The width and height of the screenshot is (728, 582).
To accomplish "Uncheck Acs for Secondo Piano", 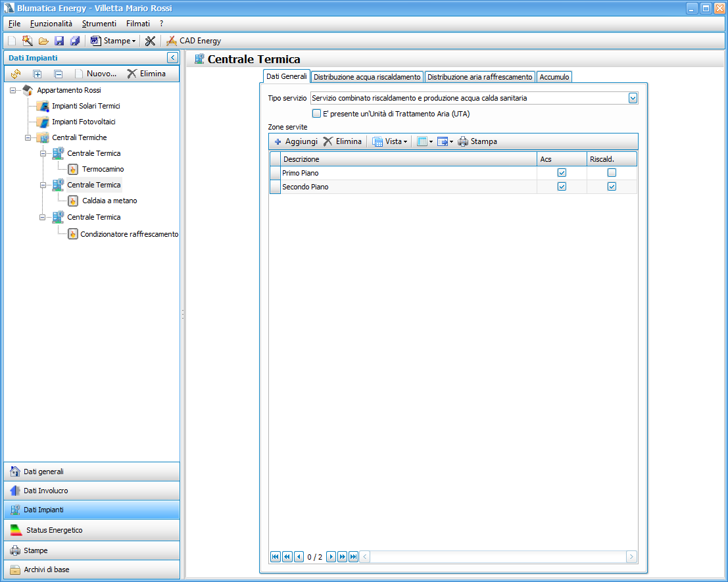I will (562, 187).
